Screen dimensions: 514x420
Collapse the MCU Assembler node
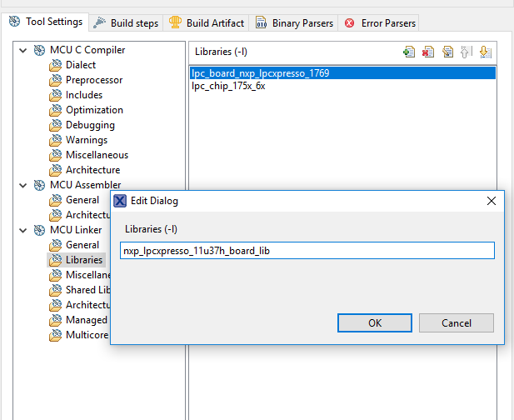(23, 186)
